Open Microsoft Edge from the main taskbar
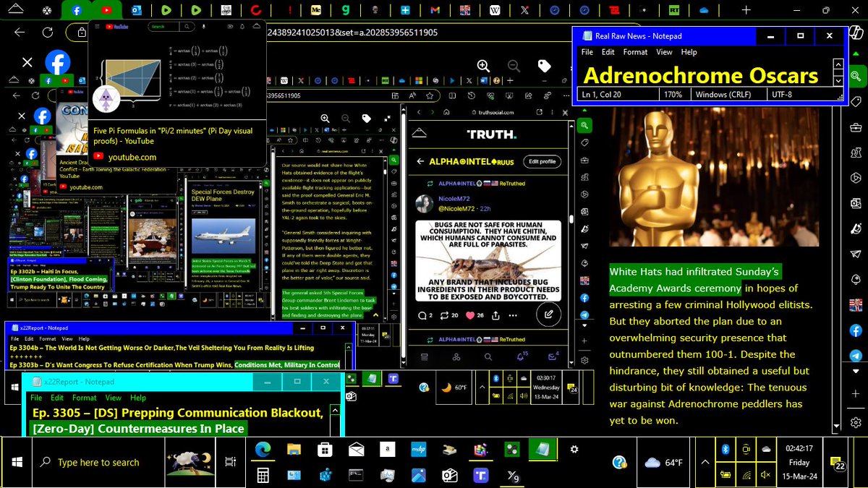 pyautogui.click(x=261, y=450)
